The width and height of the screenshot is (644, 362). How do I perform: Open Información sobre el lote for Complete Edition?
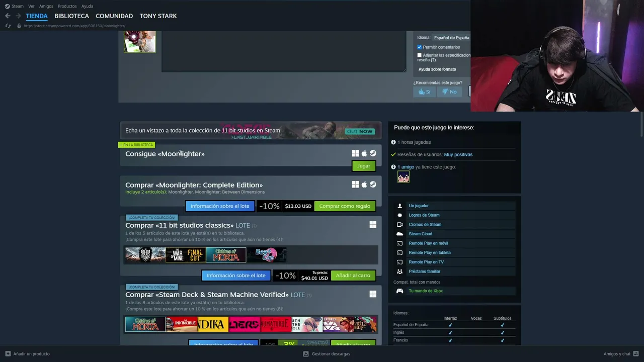(x=220, y=206)
